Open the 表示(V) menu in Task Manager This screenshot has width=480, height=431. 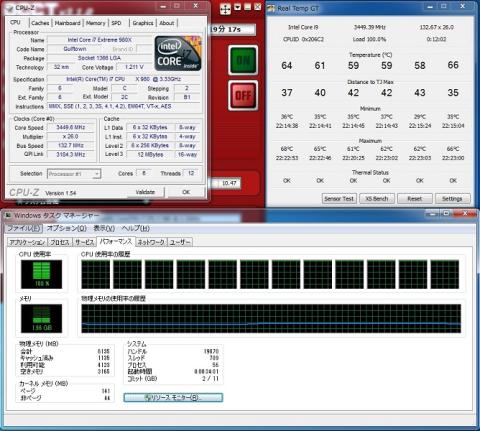pyautogui.click(x=104, y=228)
